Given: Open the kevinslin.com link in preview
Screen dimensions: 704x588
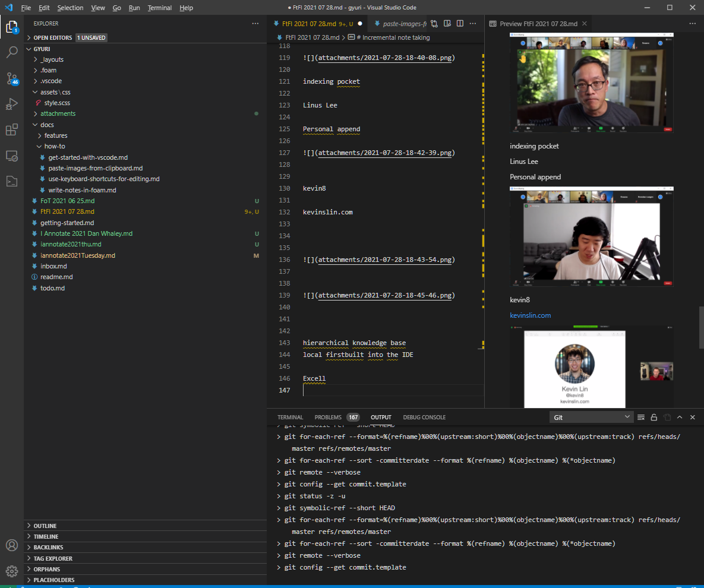Looking at the screenshot, I should [x=530, y=315].
